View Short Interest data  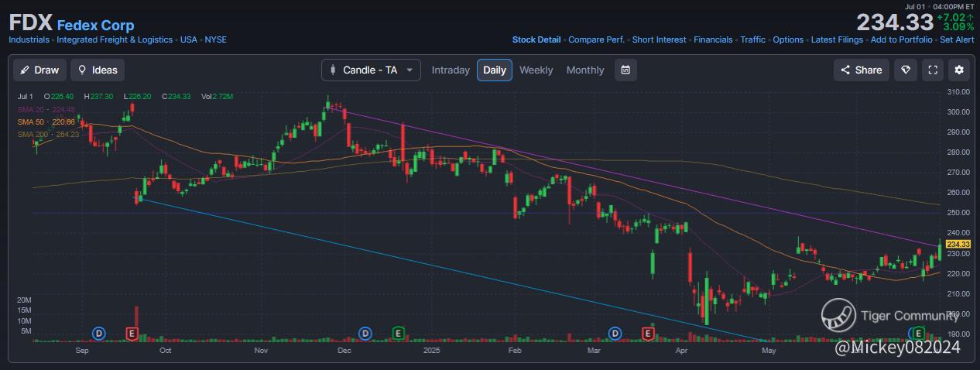[659, 39]
